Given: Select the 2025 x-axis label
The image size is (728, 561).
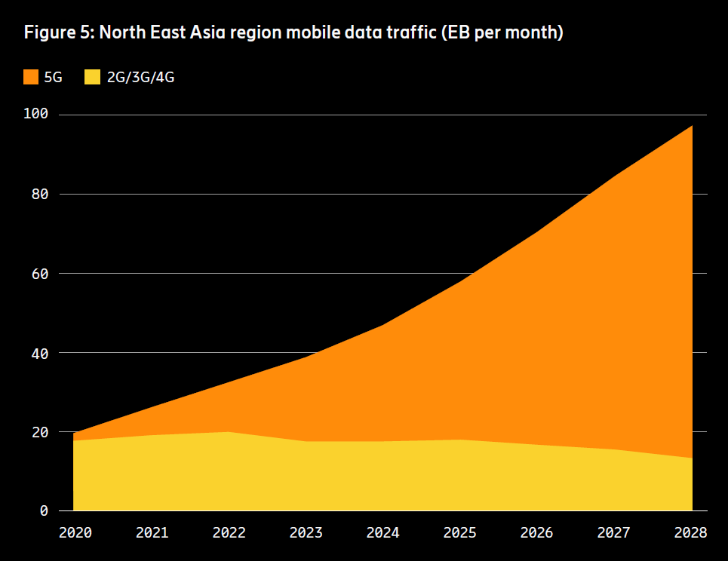Looking at the screenshot, I should (459, 532).
